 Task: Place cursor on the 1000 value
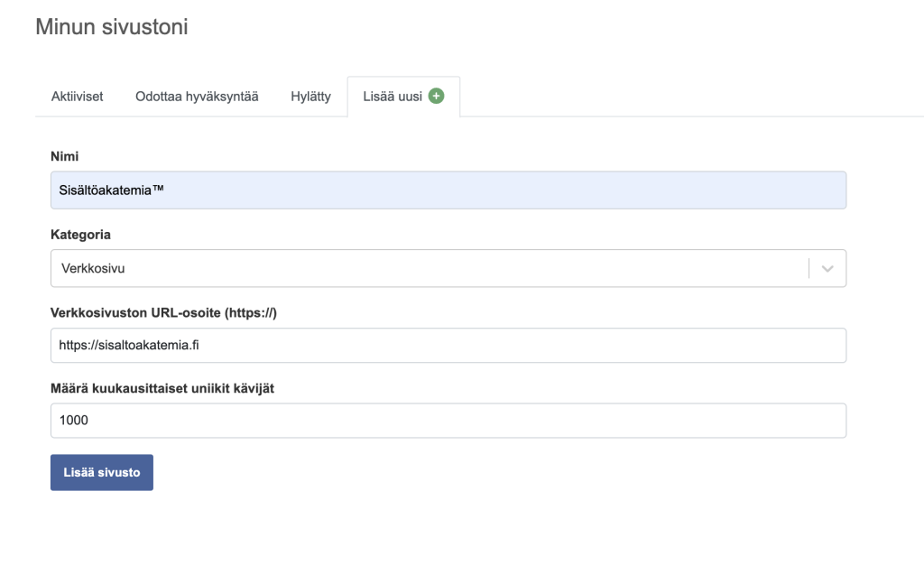tap(75, 421)
